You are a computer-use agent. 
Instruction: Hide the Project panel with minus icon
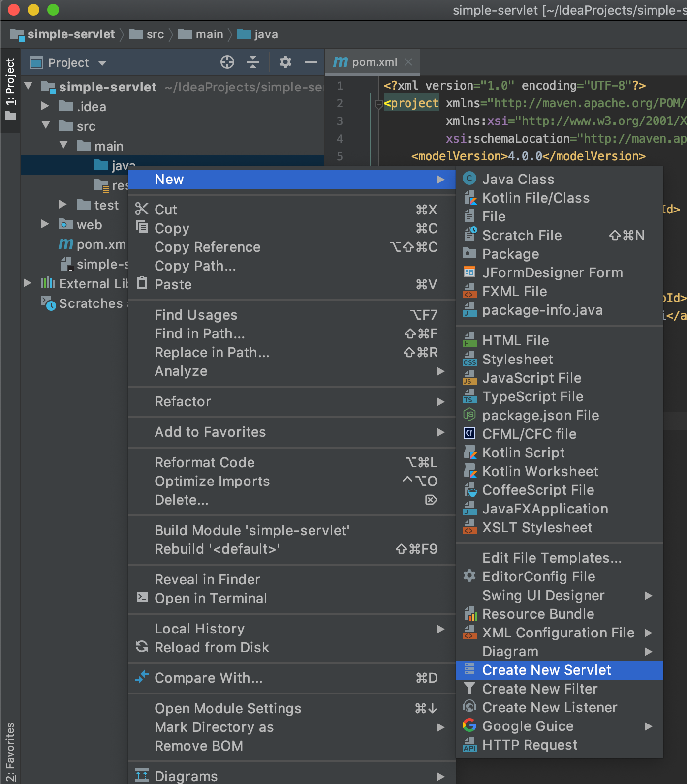tap(311, 62)
